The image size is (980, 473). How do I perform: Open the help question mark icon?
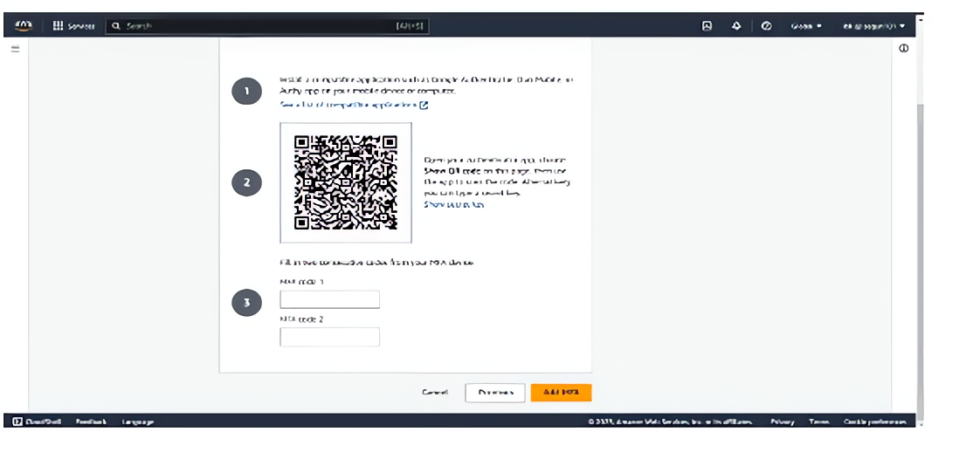point(766,25)
